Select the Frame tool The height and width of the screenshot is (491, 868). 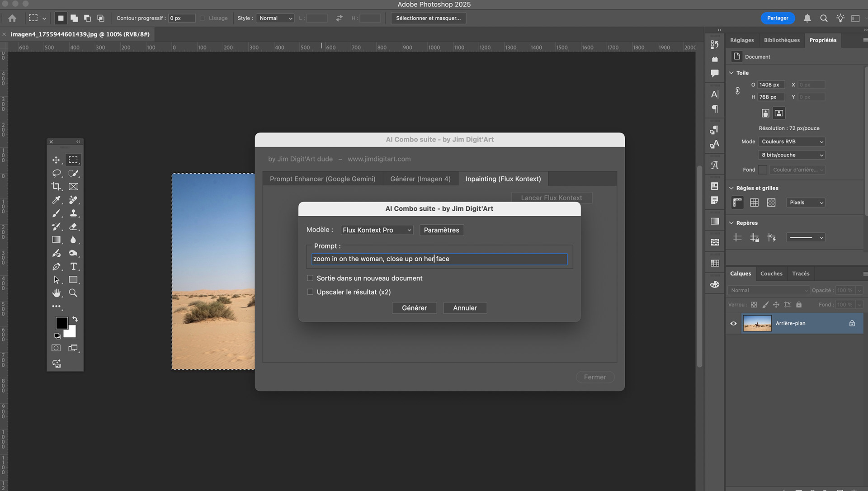tap(73, 186)
